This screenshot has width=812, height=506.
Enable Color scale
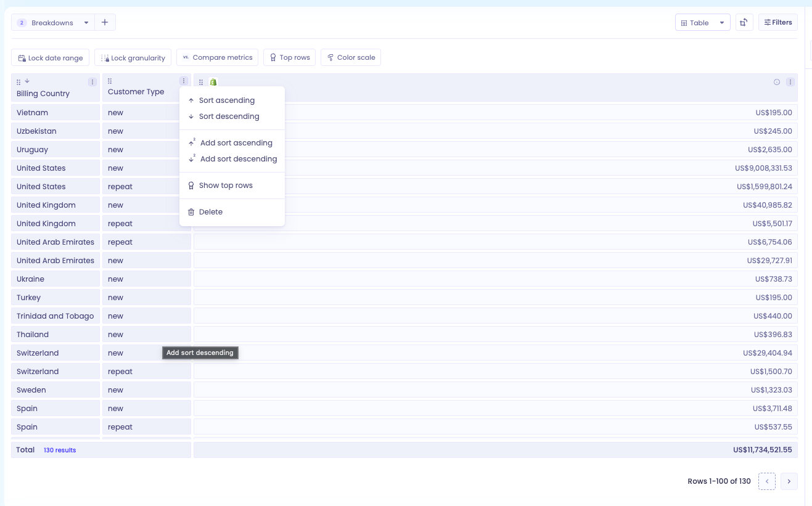(x=351, y=57)
